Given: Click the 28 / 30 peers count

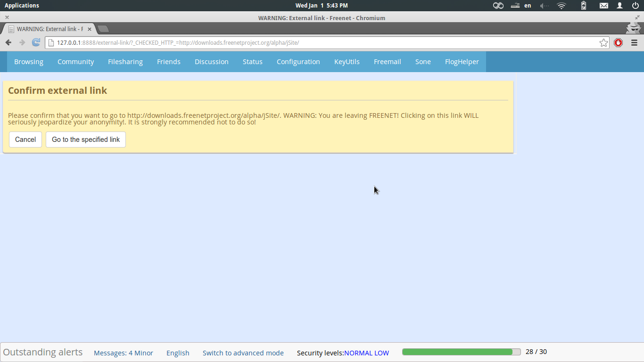Looking at the screenshot, I should point(536,352).
